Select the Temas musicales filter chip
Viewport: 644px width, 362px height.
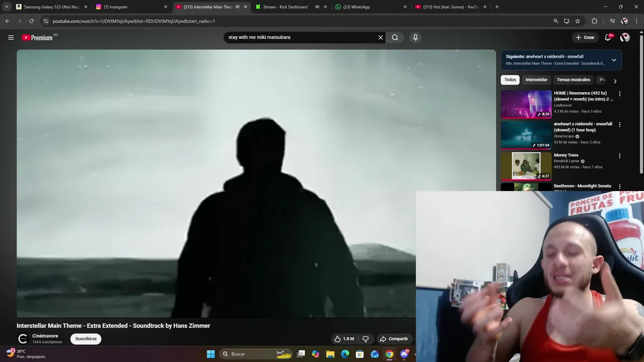[573, 80]
